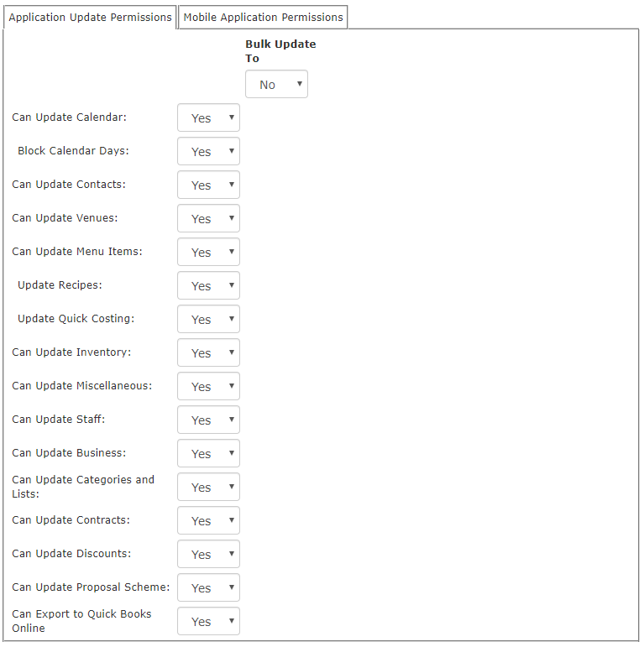This screenshot has height=647, width=644.
Task: Change Can Update Business permission dropdown
Action: coord(208,453)
